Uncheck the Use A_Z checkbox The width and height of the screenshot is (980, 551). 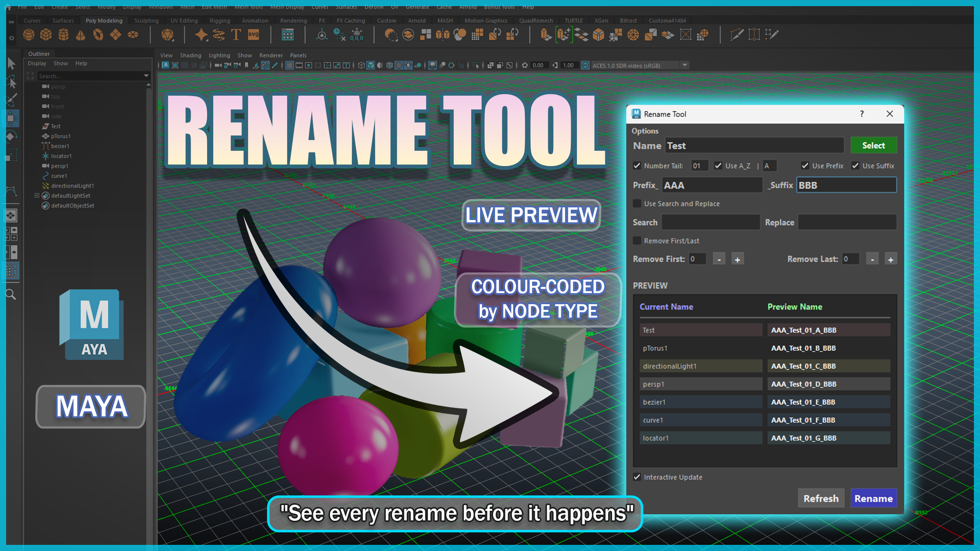pyautogui.click(x=718, y=166)
